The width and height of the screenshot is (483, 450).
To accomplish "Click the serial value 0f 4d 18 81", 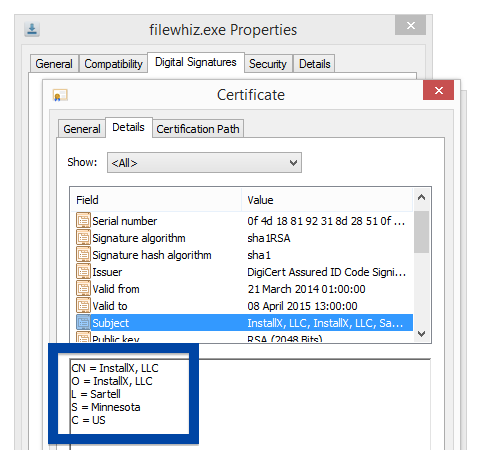I will point(326,221).
